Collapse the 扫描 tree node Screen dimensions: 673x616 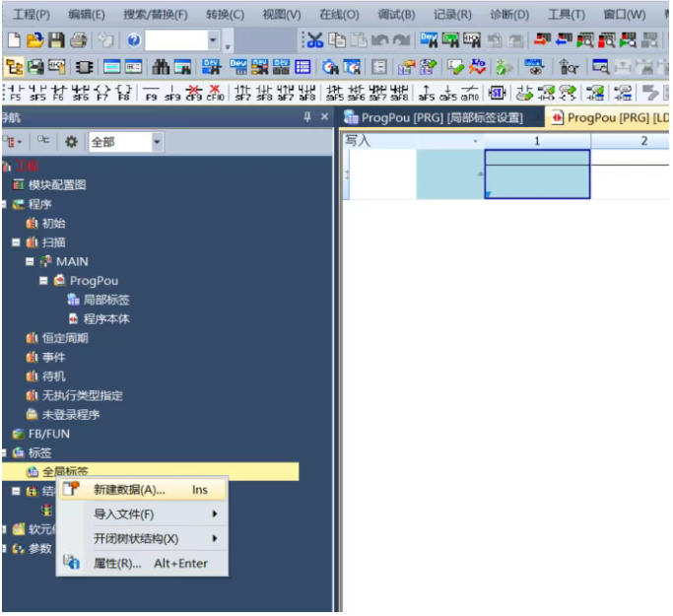point(16,242)
